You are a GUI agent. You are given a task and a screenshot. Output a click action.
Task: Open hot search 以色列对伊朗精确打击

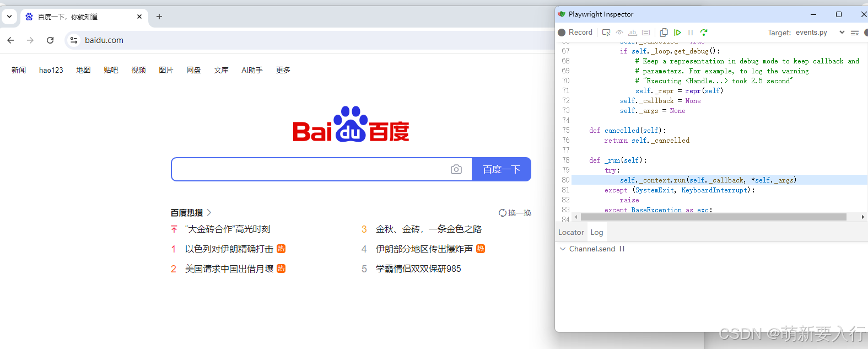coord(229,249)
